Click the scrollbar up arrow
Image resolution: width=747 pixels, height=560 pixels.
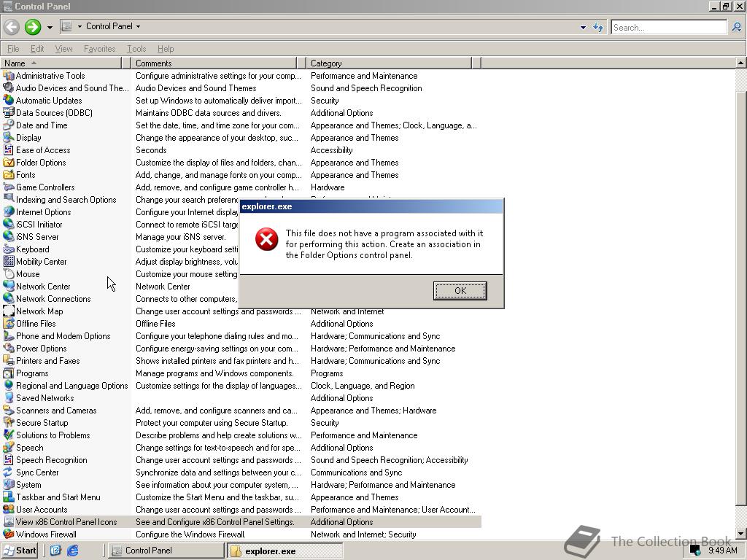[x=741, y=63]
